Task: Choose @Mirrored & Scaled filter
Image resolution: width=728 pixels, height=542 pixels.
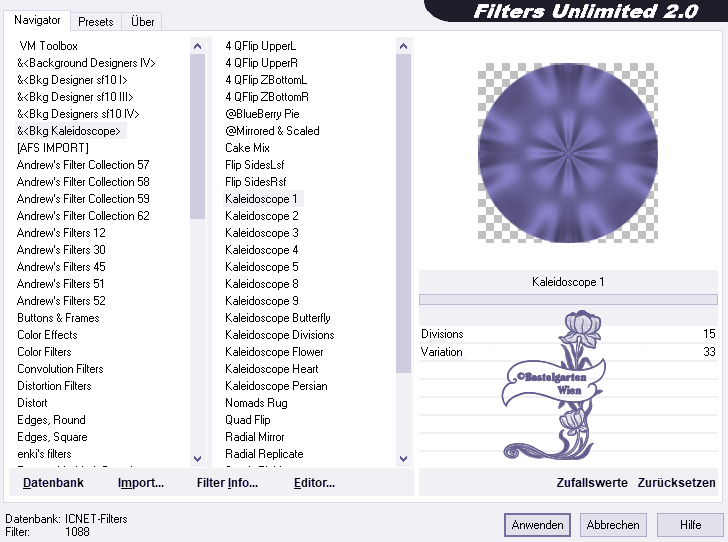Action: 272,131
